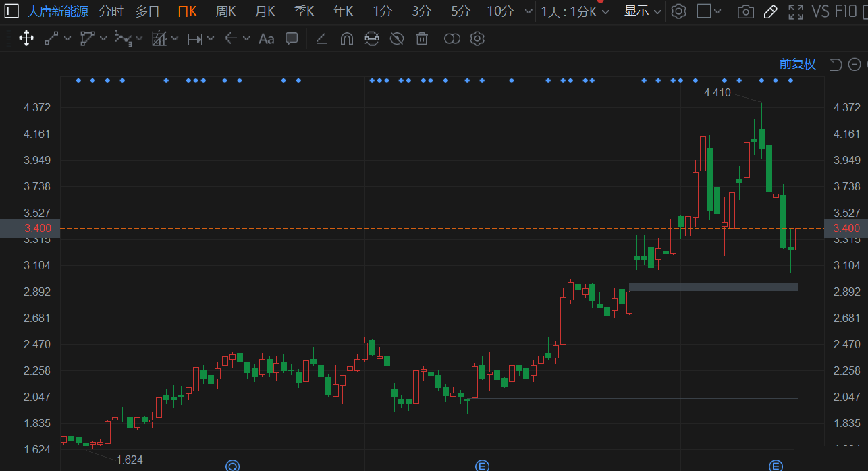Viewport: 868px width, 471px height.
Task: Toggle the left sidebar panel icon
Action: click(x=11, y=11)
